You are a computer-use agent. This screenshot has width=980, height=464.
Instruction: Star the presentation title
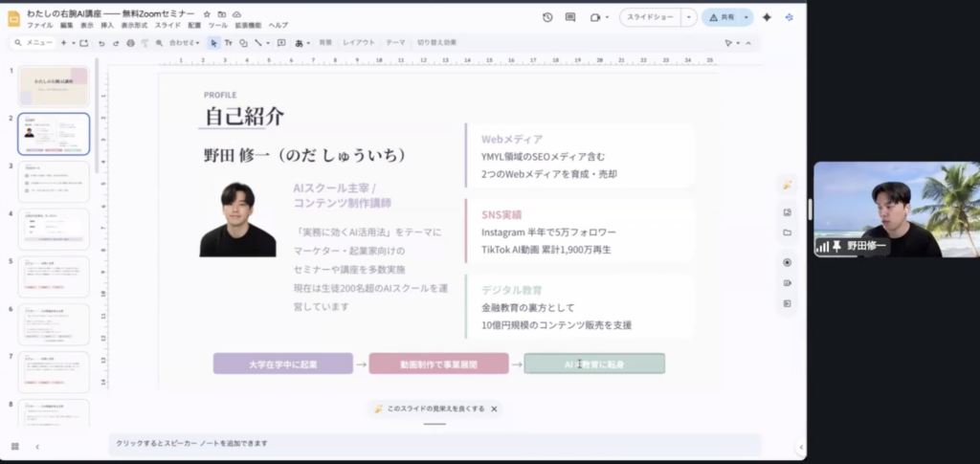click(208, 14)
